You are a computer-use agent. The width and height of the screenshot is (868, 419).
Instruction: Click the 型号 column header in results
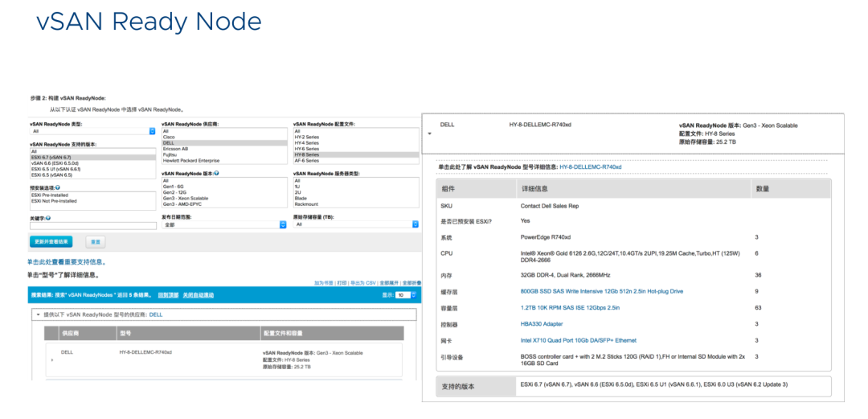pos(188,334)
